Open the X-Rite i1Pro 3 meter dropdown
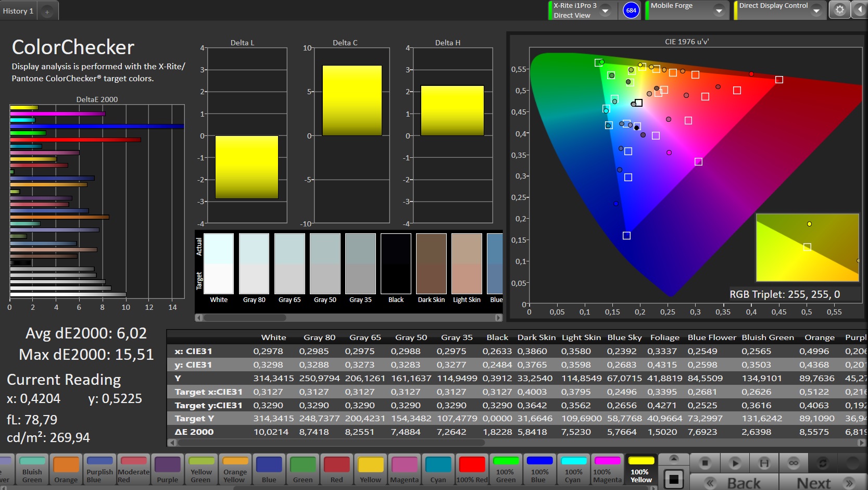Viewport: 868px width, 490px height. (x=605, y=10)
